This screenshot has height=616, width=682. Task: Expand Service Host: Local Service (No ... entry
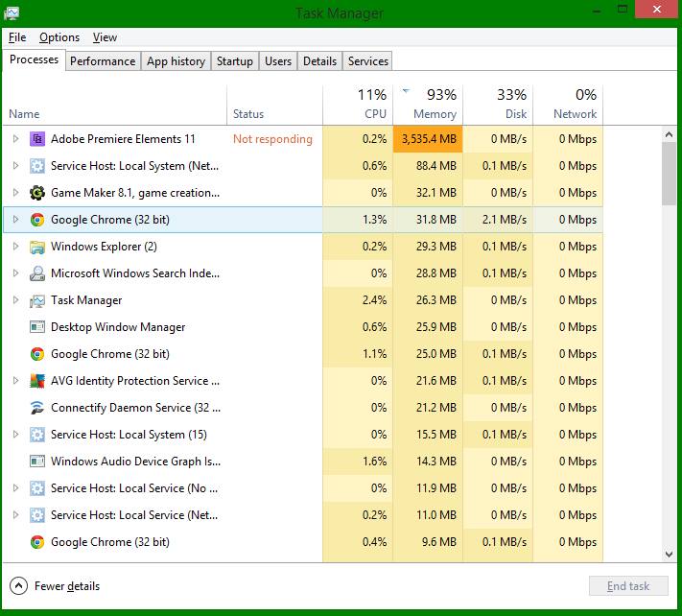coord(15,488)
